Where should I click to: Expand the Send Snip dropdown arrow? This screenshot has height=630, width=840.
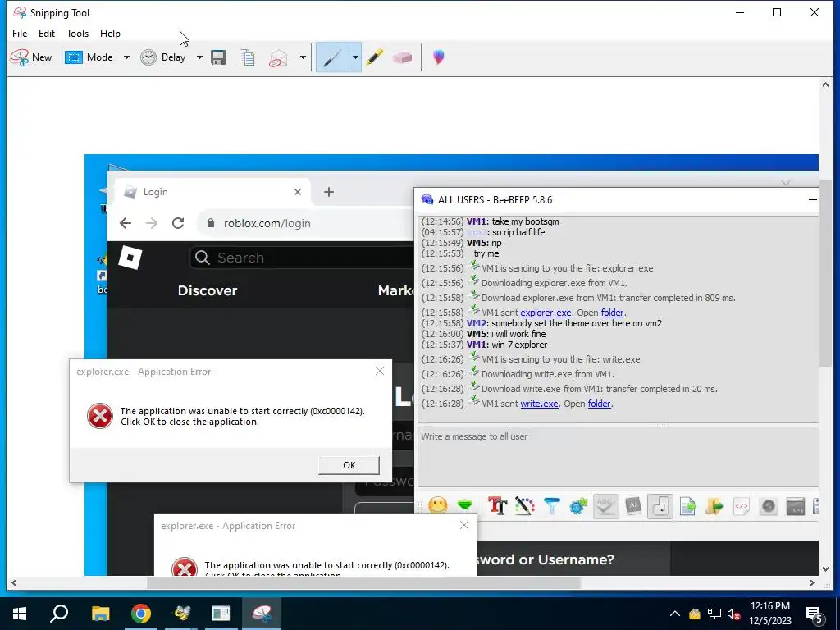[x=303, y=57]
